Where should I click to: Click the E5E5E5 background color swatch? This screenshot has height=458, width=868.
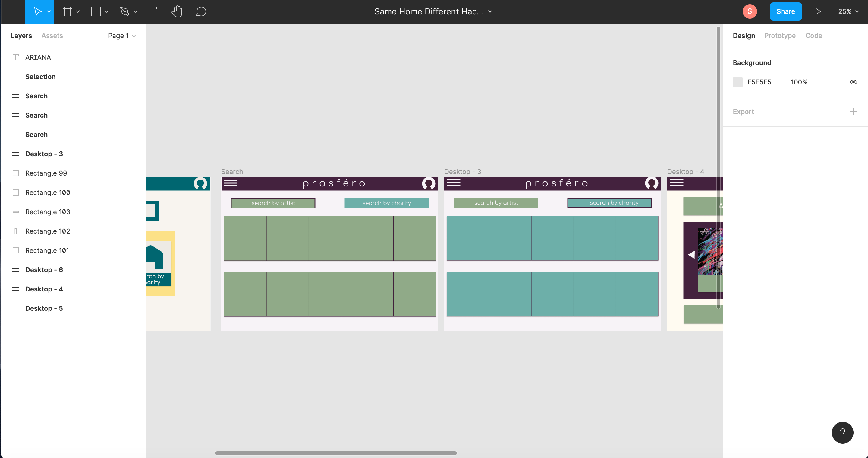pos(737,82)
